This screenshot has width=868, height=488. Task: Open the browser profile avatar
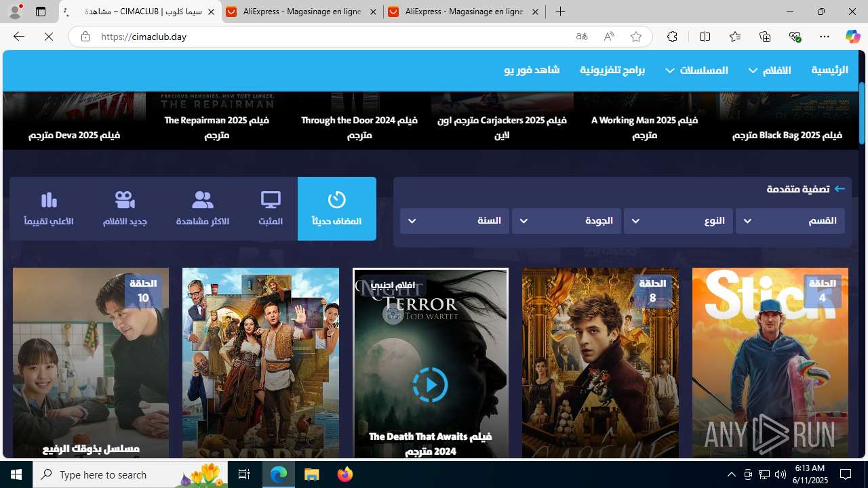pyautogui.click(x=15, y=12)
